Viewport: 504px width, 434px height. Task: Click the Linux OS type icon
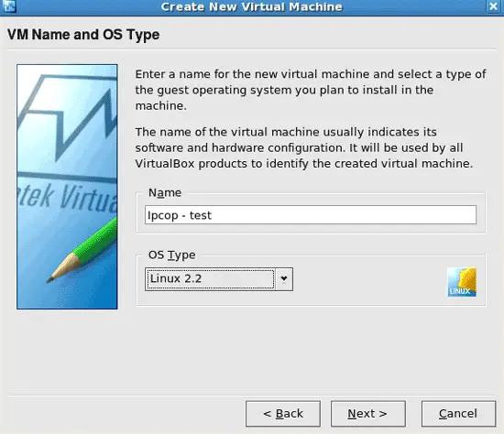click(462, 282)
